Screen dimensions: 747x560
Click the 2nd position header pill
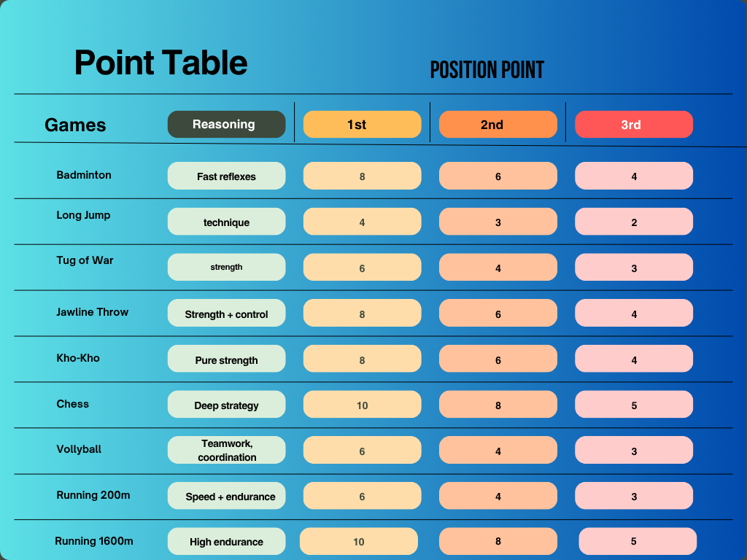coord(498,125)
